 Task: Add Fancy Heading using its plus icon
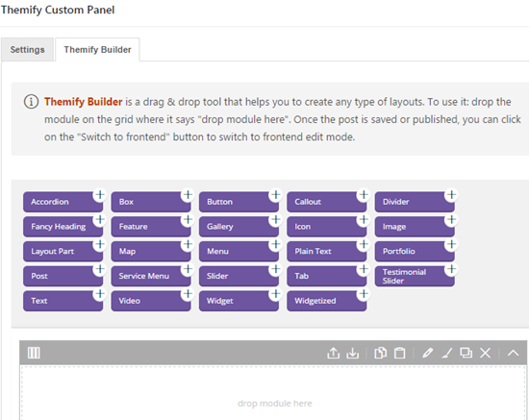coord(100,220)
